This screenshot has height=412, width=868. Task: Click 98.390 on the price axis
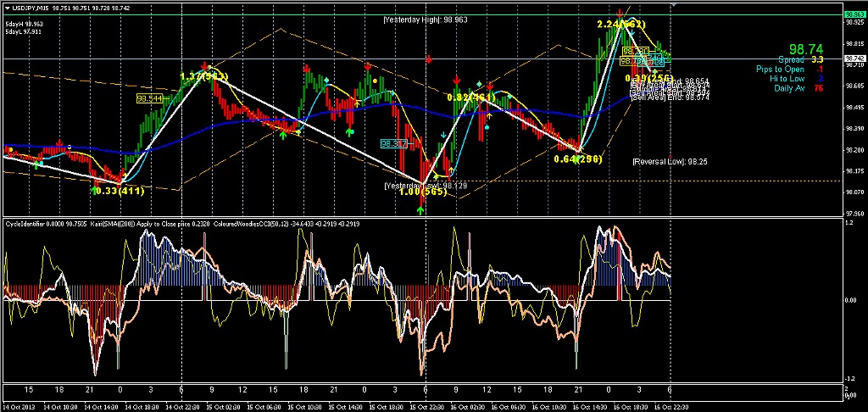tap(853, 129)
